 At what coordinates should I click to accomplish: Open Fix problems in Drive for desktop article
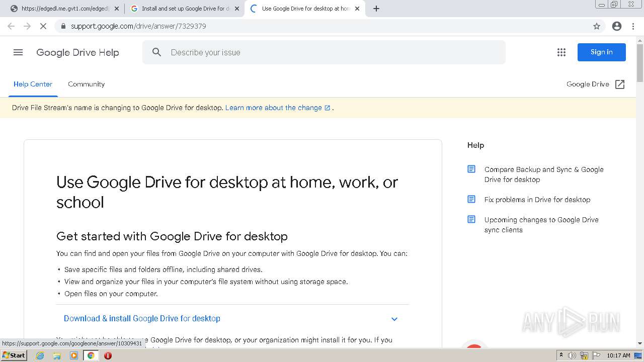(537, 200)
